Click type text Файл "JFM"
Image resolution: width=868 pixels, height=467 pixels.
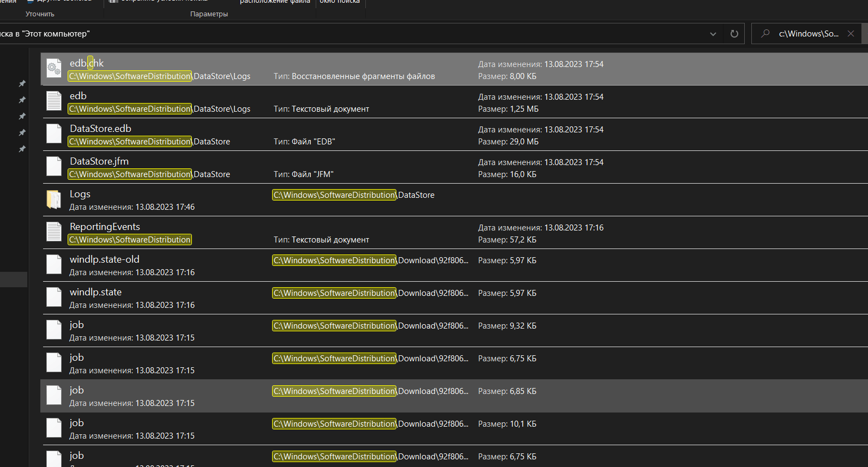(x=312, y=174)
